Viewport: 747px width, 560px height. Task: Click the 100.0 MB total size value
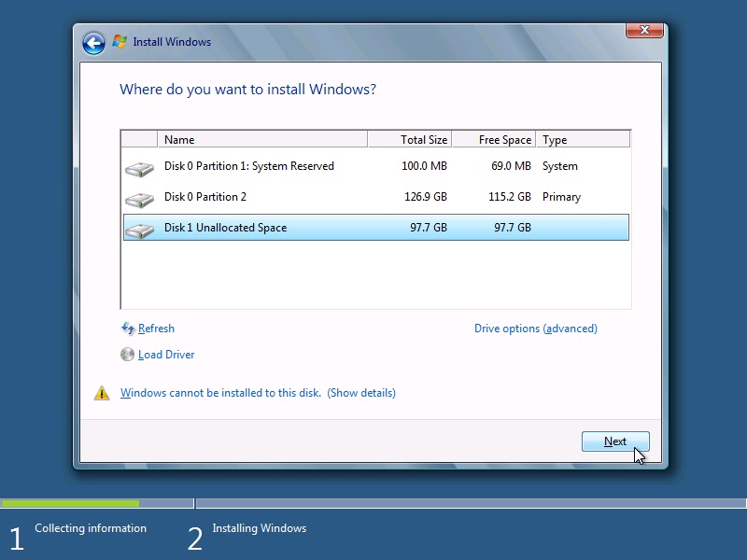424,166
